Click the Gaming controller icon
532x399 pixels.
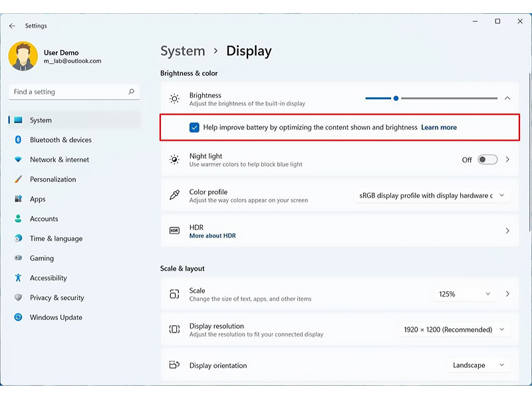coord(19,258)
